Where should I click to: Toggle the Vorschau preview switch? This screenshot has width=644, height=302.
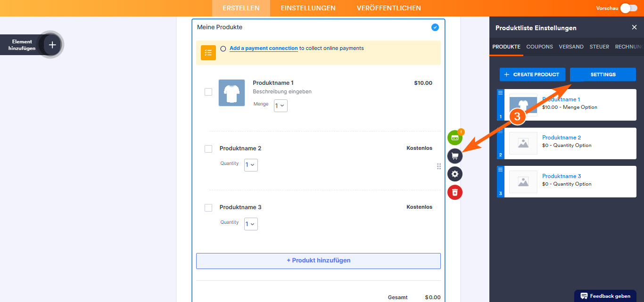(628, 8)
